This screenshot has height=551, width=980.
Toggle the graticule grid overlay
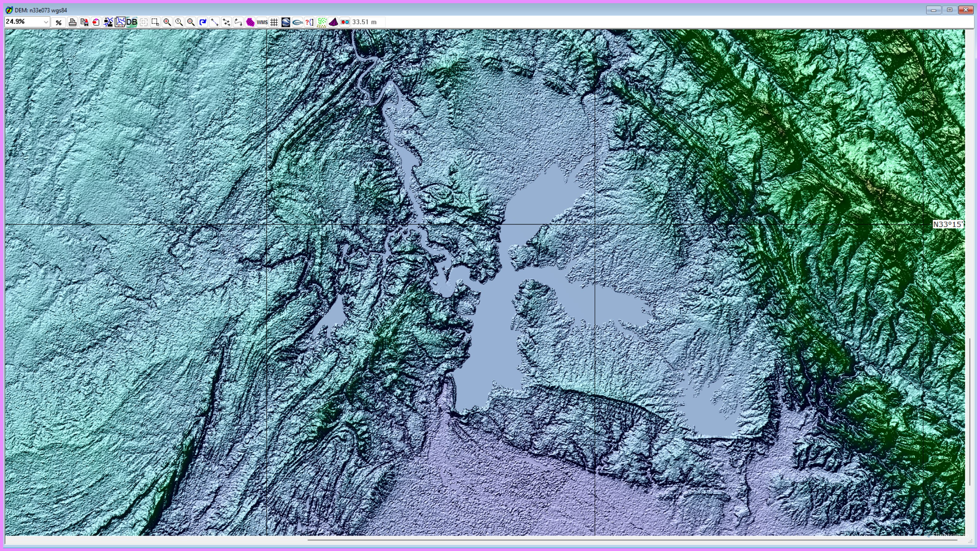[273, 22]
